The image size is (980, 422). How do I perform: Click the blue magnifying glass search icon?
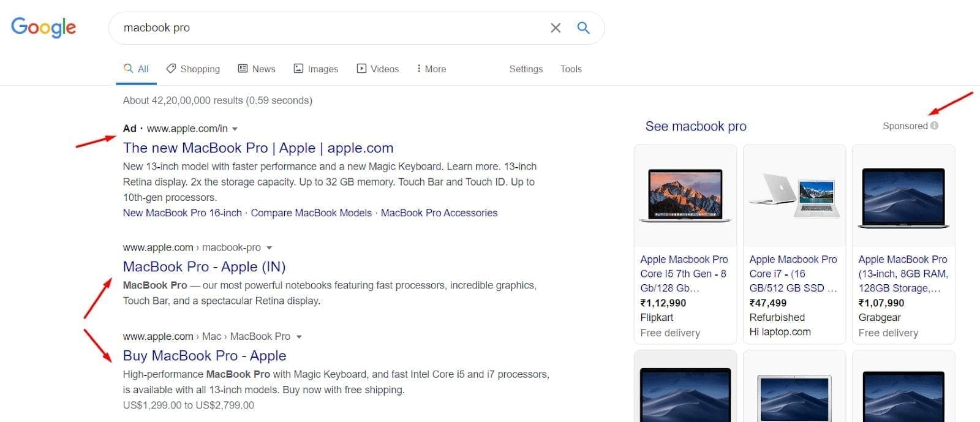pyautogui.click(x=584, y=28)
